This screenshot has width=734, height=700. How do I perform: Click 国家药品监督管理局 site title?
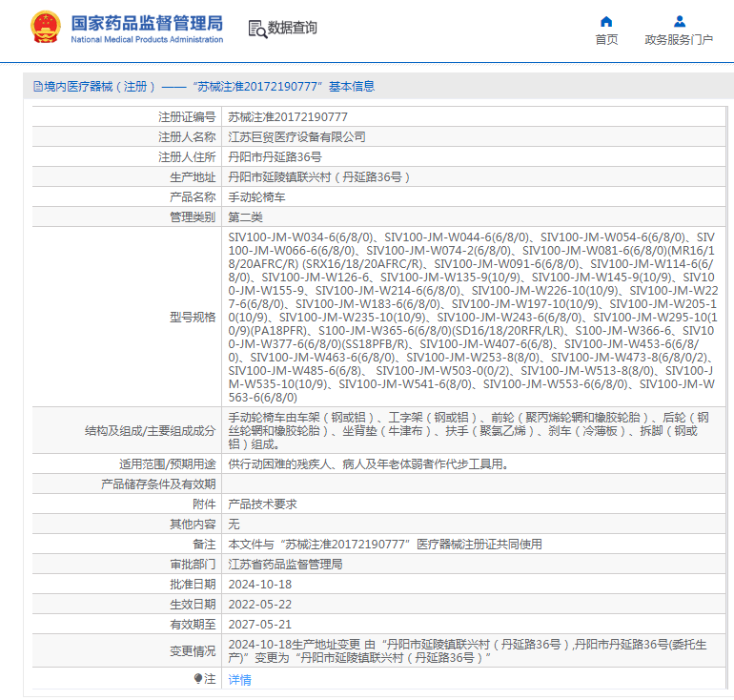[147, 23]
